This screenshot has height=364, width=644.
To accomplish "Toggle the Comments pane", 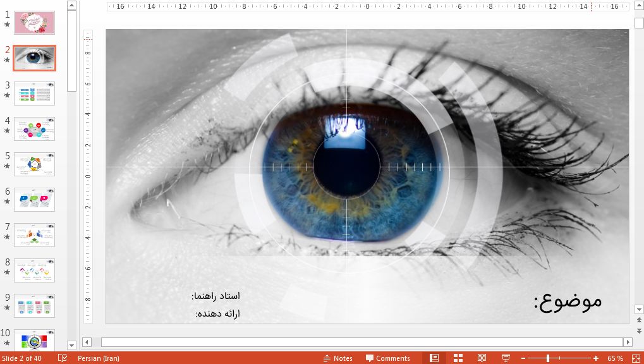I will click(387, 358).
